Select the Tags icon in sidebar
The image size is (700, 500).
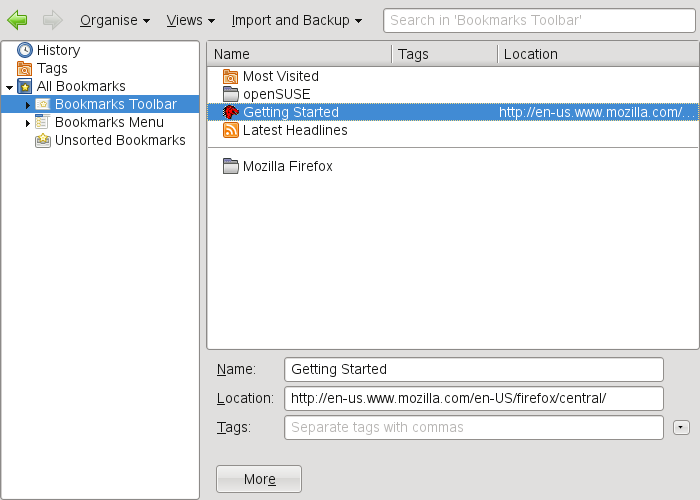pos(25,68)
